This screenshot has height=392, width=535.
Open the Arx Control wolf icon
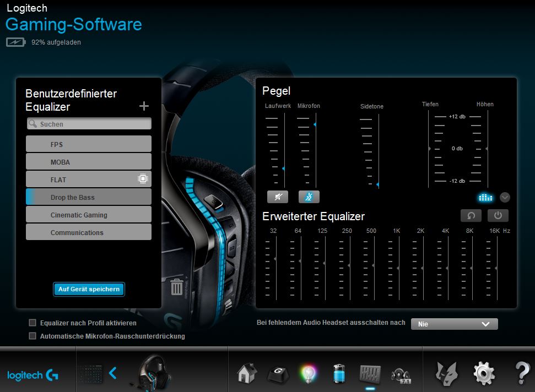pos(446,374)
